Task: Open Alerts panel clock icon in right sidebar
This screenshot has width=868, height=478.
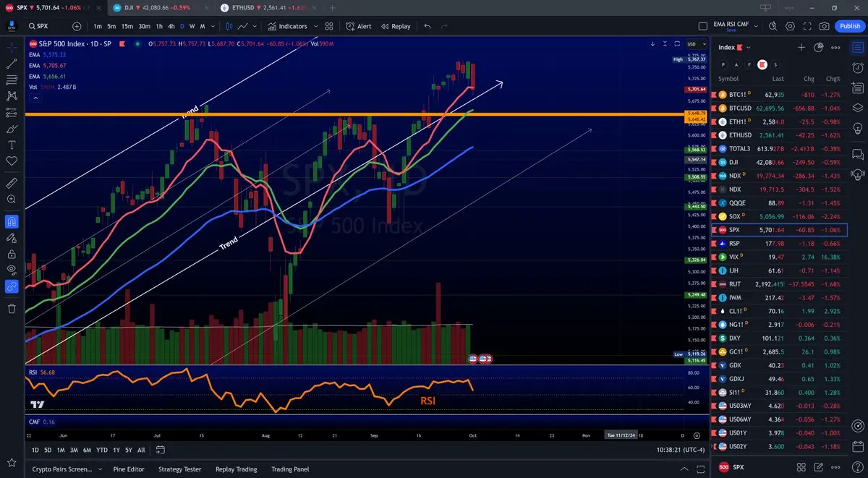Action: click(857, 67)
